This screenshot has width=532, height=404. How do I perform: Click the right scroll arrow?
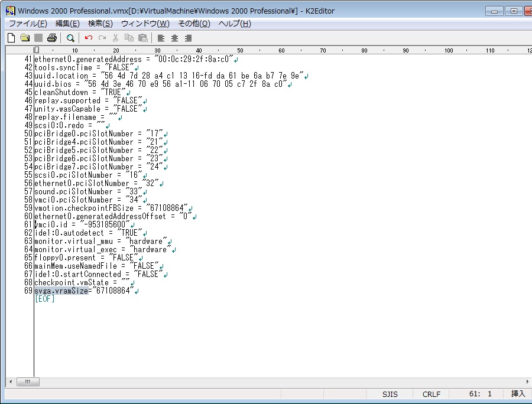(x=528, y=382)
